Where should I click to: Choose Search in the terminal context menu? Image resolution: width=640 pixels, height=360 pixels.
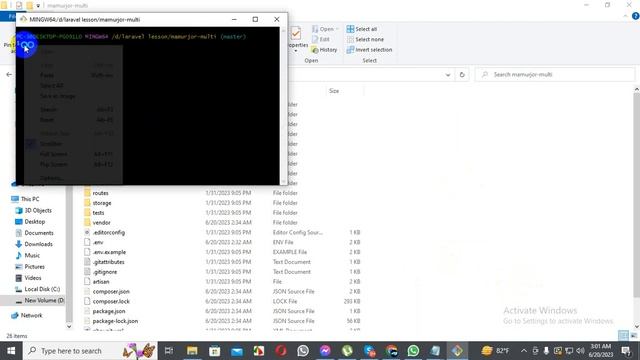pos(48,110)
